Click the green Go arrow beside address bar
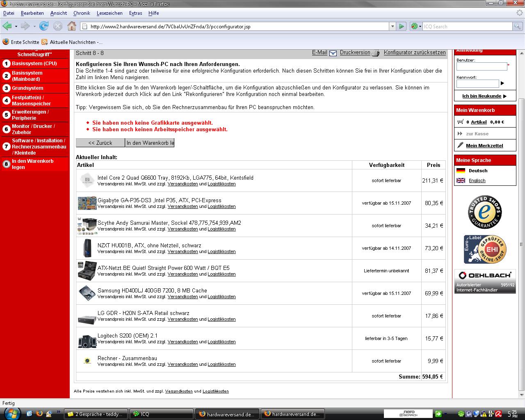Screen dimensions: 525x420 402,26
